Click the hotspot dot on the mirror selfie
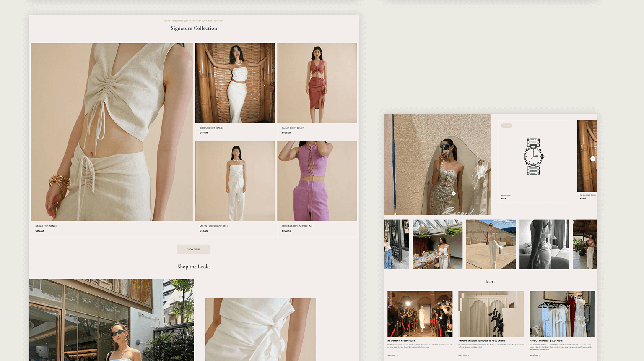This screenshot has height=361, width=644. pos(454,194)
